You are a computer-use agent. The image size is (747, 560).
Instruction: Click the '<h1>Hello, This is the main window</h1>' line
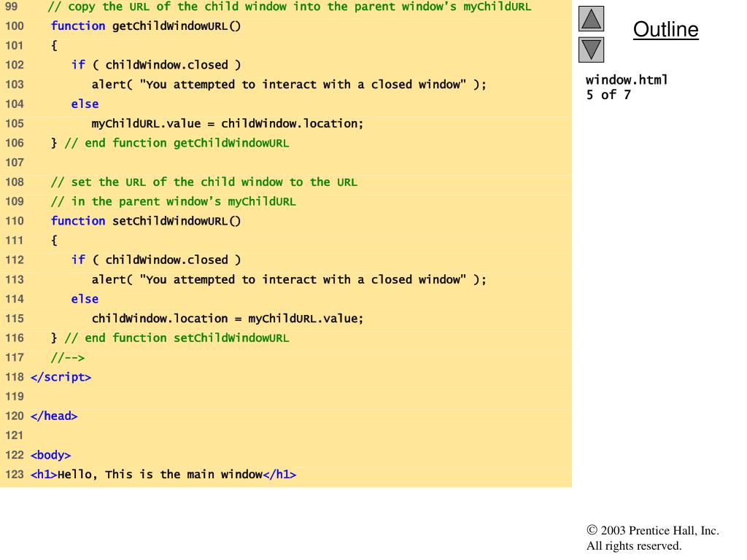(163, 475)
